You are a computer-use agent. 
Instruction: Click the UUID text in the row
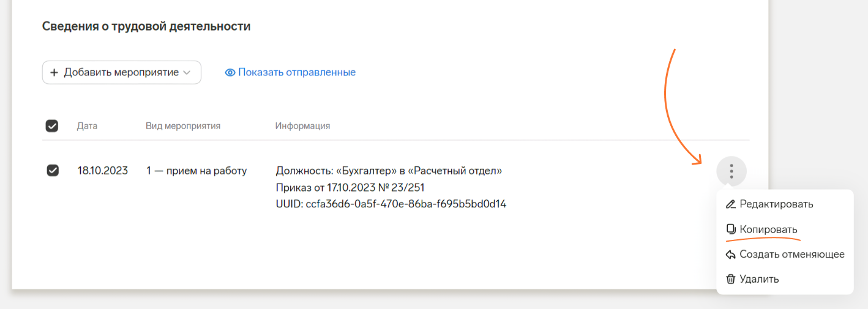391,204
